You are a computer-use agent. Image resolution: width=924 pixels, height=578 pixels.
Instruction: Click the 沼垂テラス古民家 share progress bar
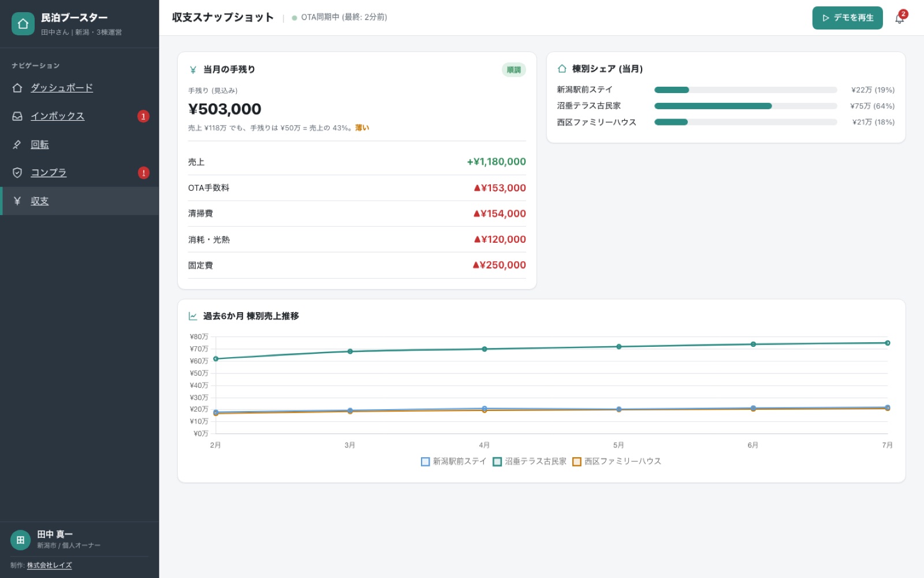coord(746,106)
